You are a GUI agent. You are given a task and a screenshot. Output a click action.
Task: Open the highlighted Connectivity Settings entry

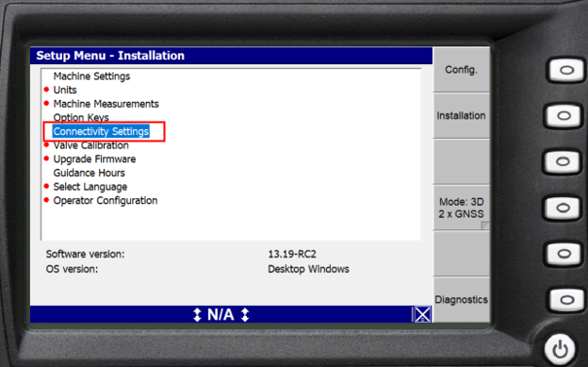(101, 131)
